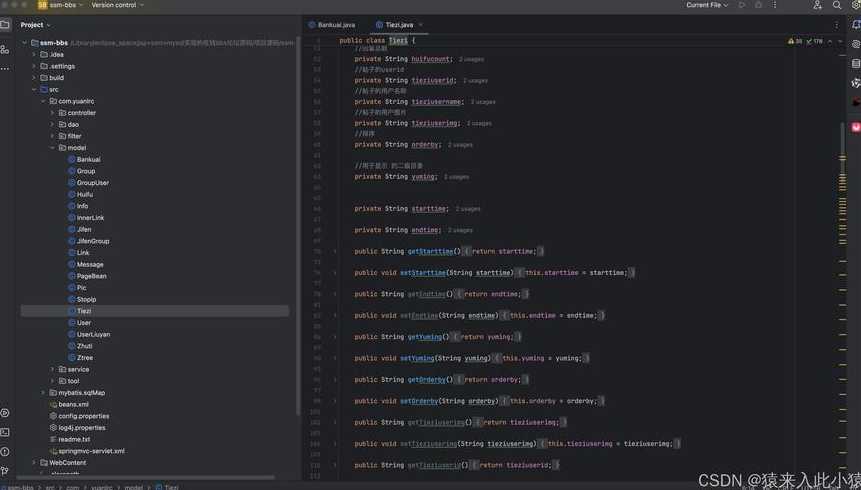Screen dimensions: 861x490
Task: Open the Current File run configuration dropdown
Action: click(707, 5)
